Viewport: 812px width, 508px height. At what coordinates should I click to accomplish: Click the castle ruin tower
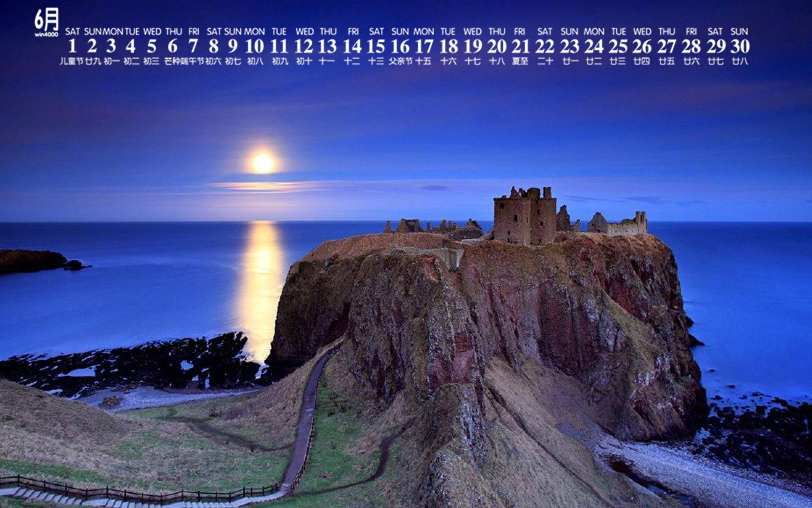(x=525, y=216)
